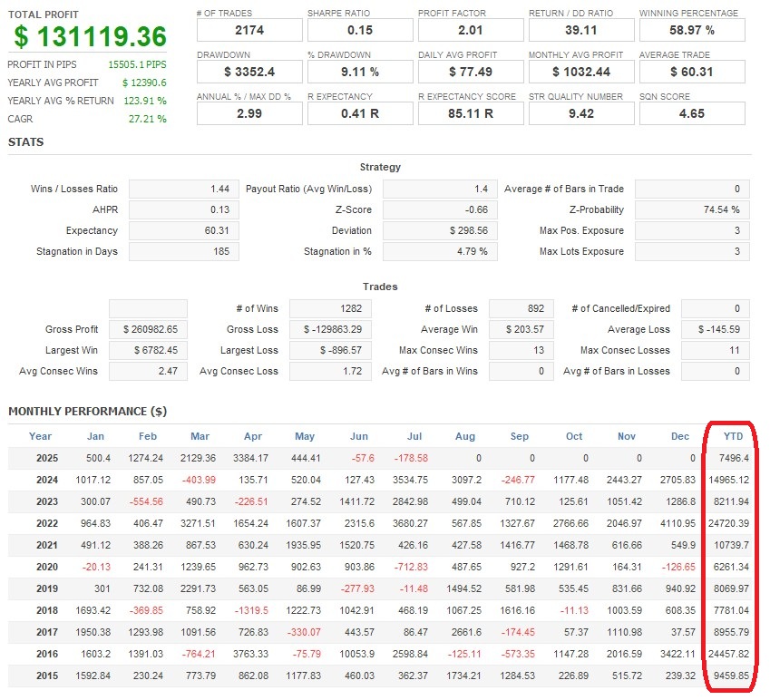Viewport: 770px width, 700px height.
Task: Click the Largest Loss field $ -896.57
Action: click(x=330, y=351)
